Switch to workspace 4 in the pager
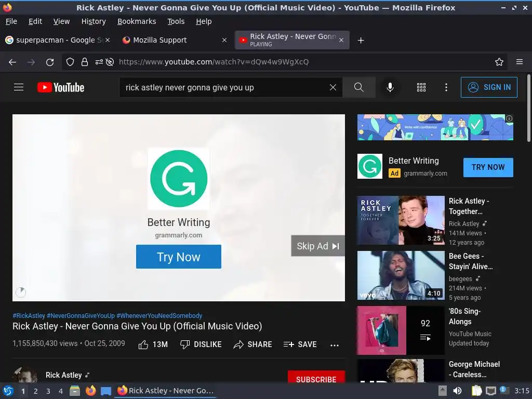This screenshot has height=399, width=532. pos(61,391)
